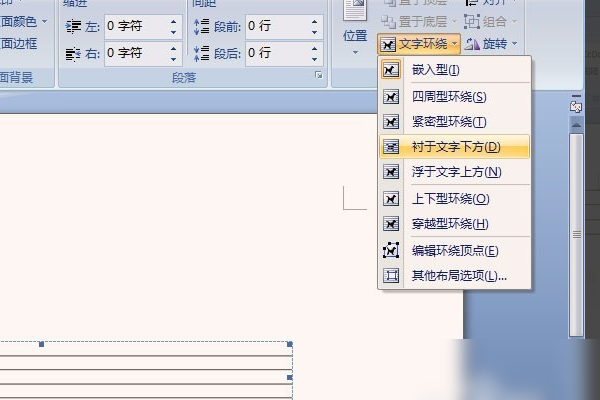Click the 旋转 rotate icon

coord(472,45)
